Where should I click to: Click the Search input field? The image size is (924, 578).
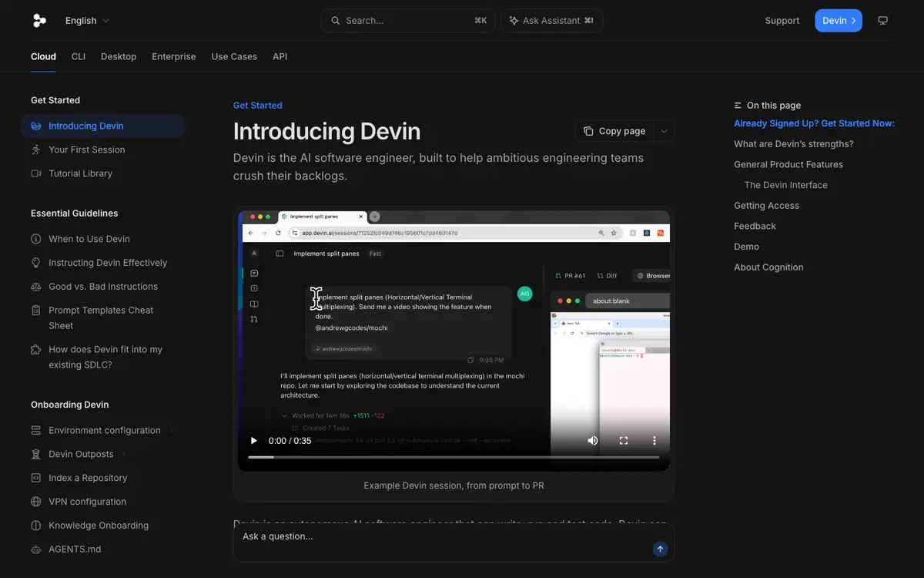click(408, 21)
